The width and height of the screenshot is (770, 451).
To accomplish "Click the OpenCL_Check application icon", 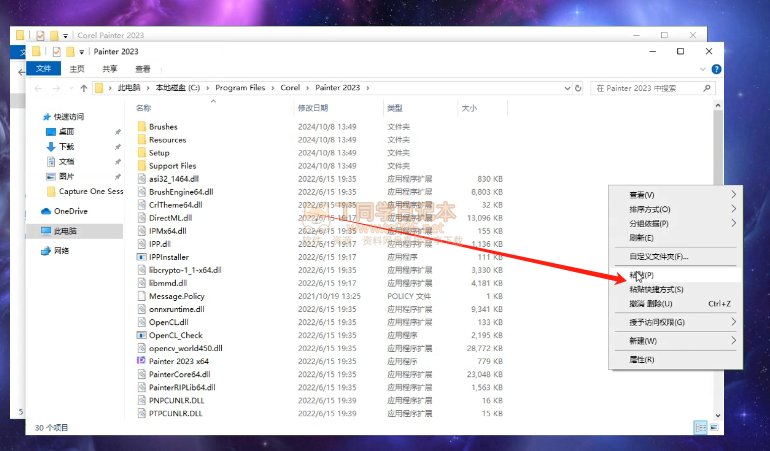I will tap(141, 335).
